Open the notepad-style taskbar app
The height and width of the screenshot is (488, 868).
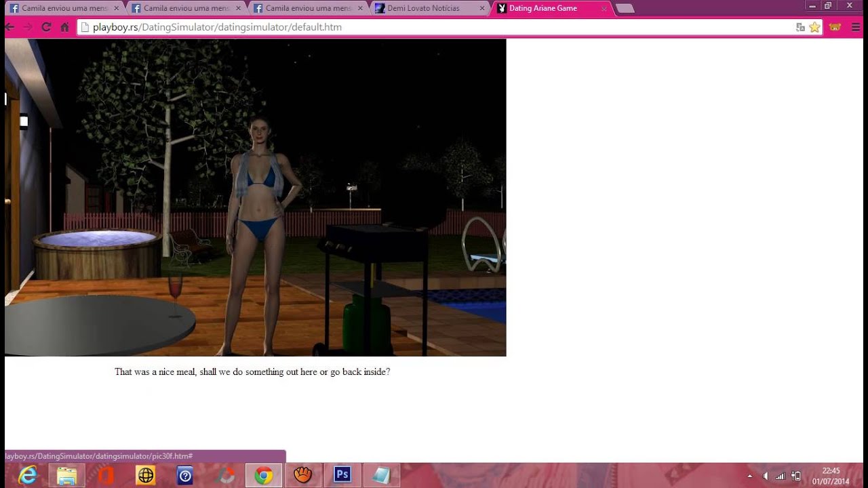pos(381,476)
